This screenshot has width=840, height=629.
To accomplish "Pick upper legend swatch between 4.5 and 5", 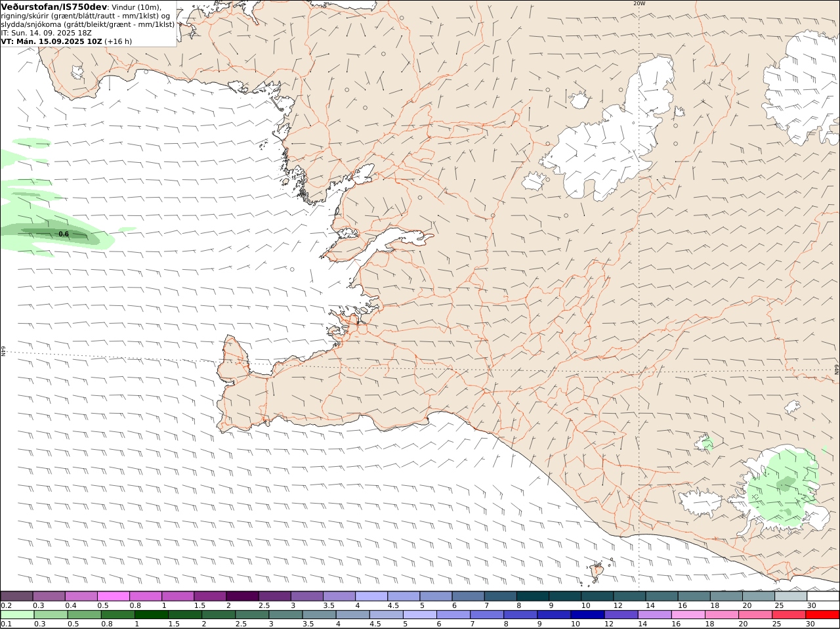I will click(404, 596).
